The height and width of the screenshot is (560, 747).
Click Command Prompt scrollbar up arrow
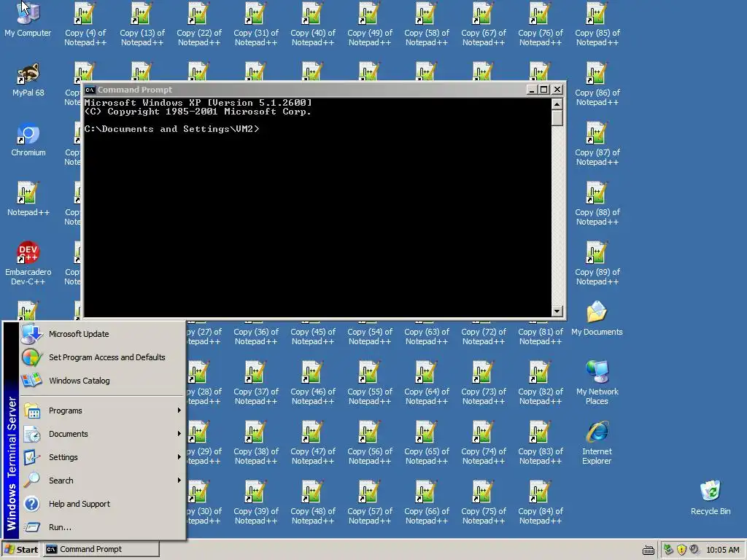pos(557,104)
